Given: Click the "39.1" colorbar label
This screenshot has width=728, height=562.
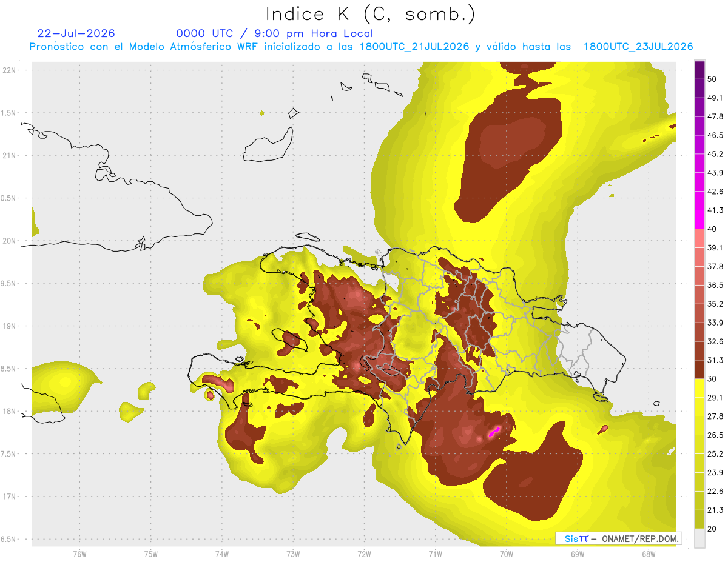Looking at the screenshot, I should [x=716, y=247].
